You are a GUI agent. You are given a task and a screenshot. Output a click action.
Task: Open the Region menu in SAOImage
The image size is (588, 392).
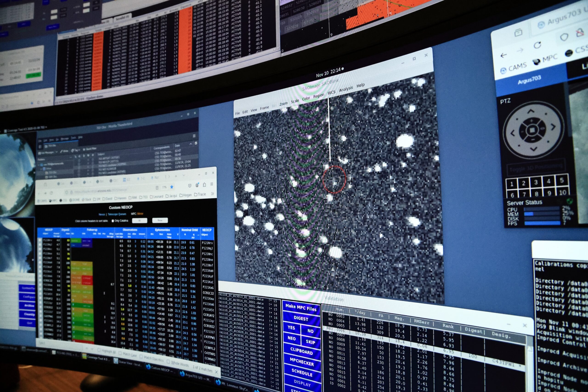tap(319, 96)
